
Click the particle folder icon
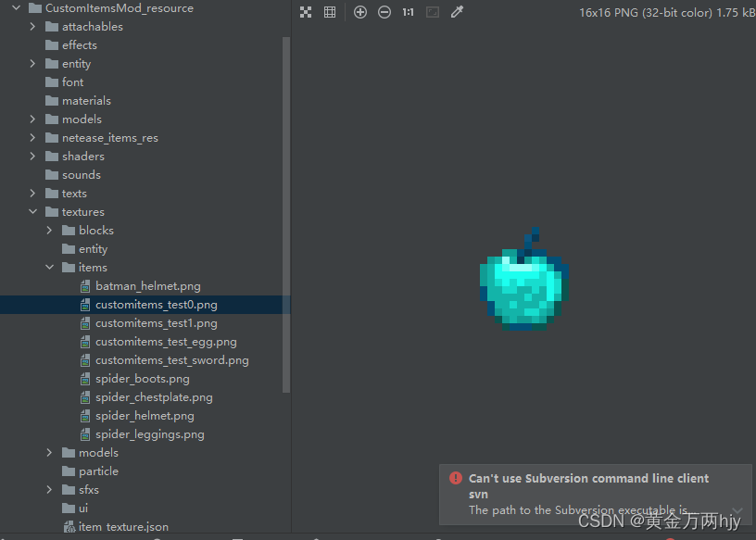69,471
